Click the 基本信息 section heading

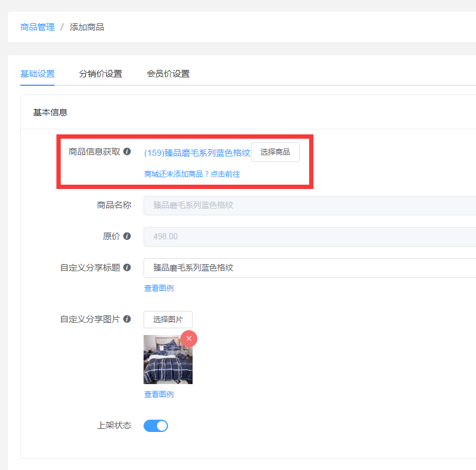[x=50, y=113]
